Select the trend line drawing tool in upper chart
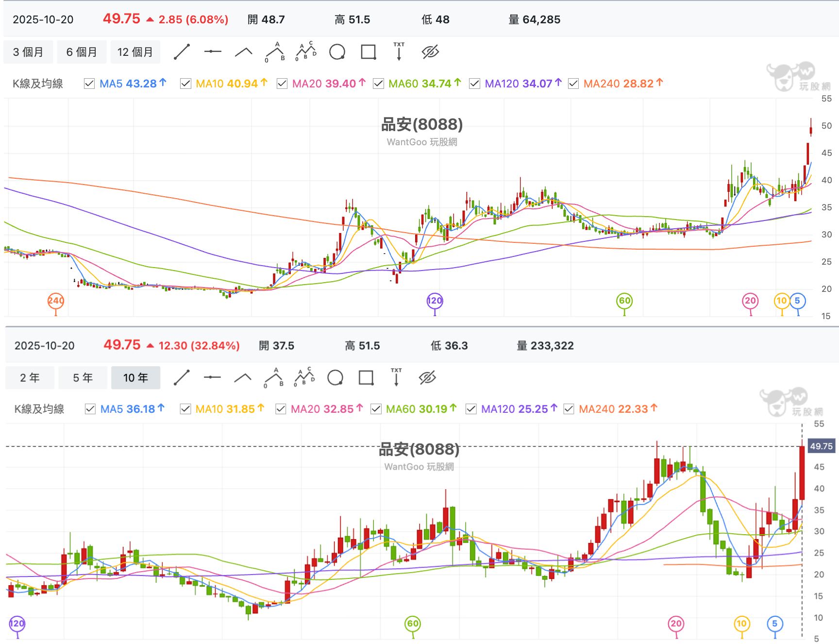The height and width of the screenshot is (644, 839). [x=182, y=52]
